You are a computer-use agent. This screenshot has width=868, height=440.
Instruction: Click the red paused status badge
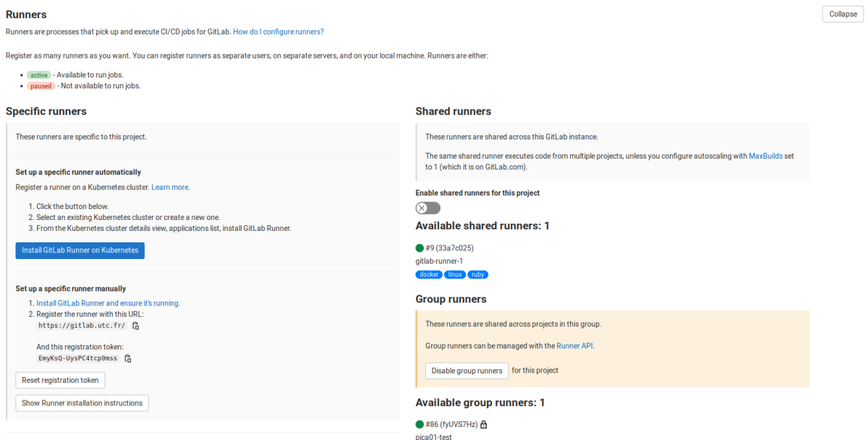point(41,86)
